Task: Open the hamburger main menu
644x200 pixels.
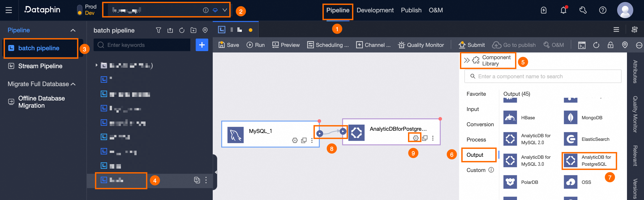Action: pos(9,10)
